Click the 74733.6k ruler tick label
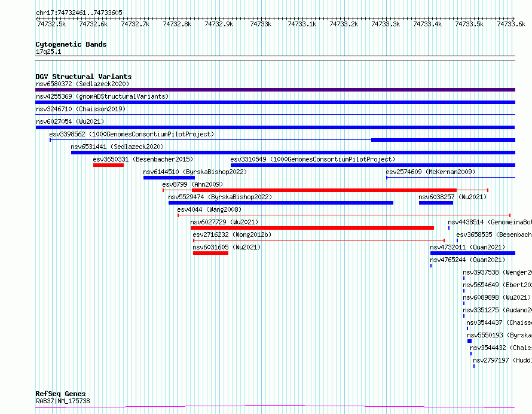Screen dimensions: 532x414 [511, 24]
